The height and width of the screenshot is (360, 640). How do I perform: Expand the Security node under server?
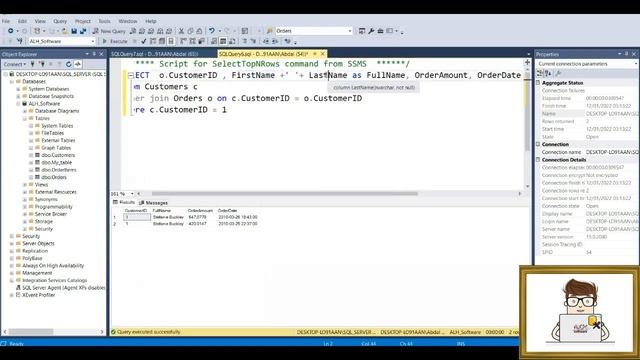point(12,236)
